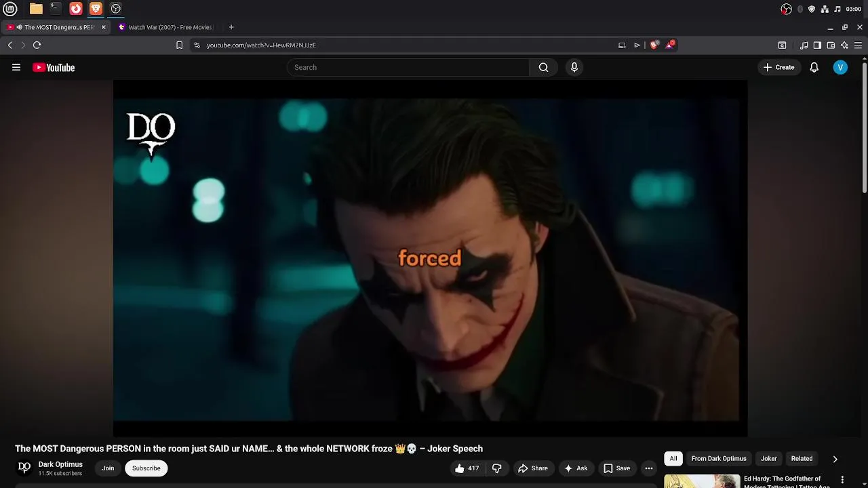868x488 pixels.
Task: Click the Brave playlist arrow icon
Action: tap(637, 45)
